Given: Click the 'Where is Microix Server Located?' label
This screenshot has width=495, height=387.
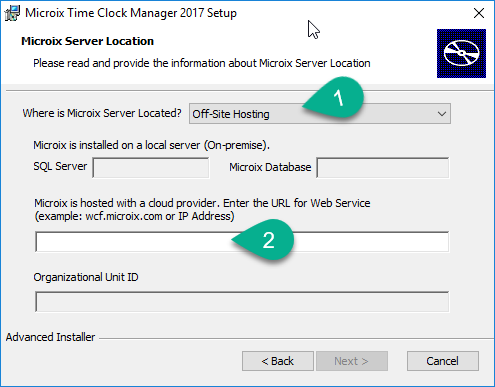Looking at the screenshot, I should click(102, 113).
